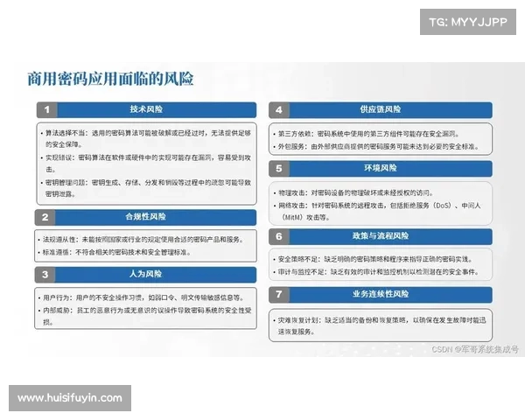
Task: Click the bullet starting 内部威胁
Action: (x=145, y=316)
